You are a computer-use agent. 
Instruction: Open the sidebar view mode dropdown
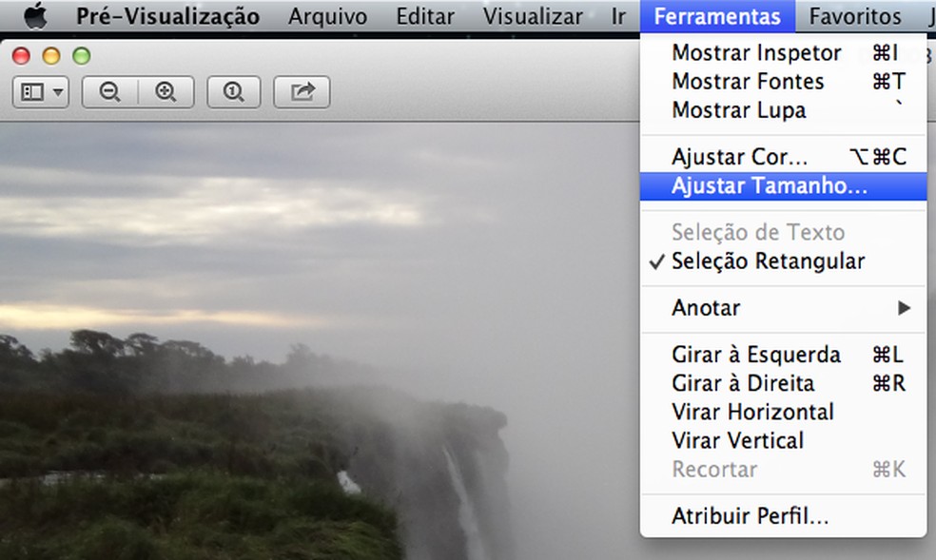pos(41,92)
